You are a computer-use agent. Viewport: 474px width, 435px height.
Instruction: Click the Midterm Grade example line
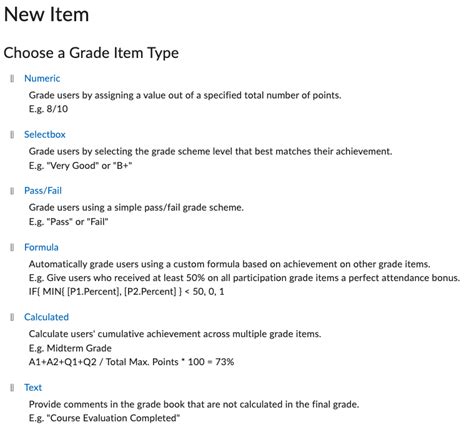pyautogui.click(x=70, y=348)
